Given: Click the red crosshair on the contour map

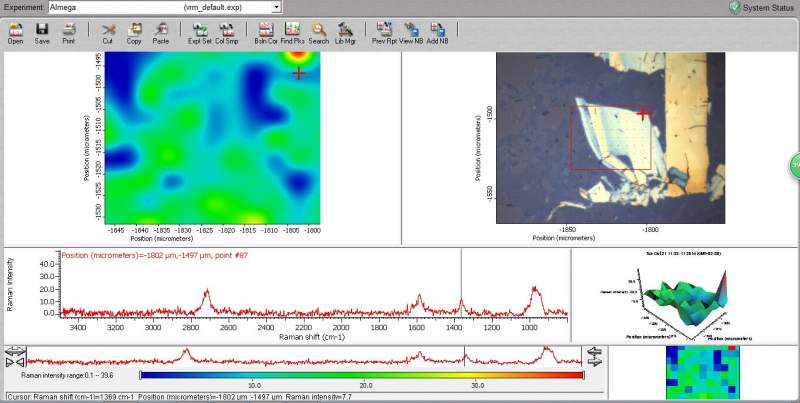Looking at the screenshot, I should tap(298, 73).
